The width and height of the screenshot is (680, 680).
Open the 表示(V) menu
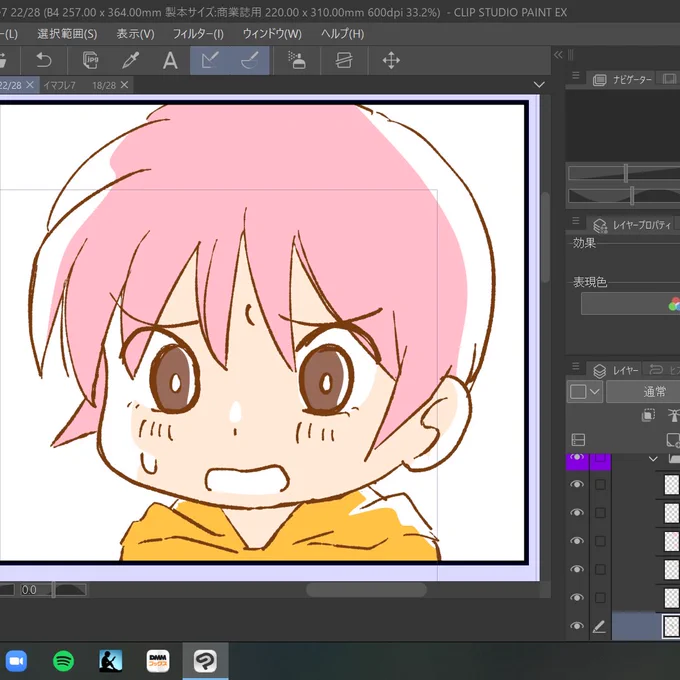tap(135, 34)
